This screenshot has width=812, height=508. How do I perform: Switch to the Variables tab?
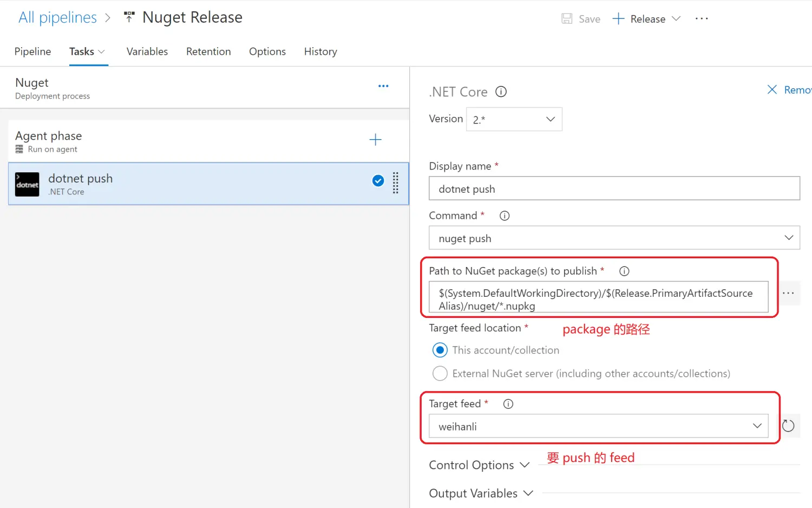pos(147,51)
